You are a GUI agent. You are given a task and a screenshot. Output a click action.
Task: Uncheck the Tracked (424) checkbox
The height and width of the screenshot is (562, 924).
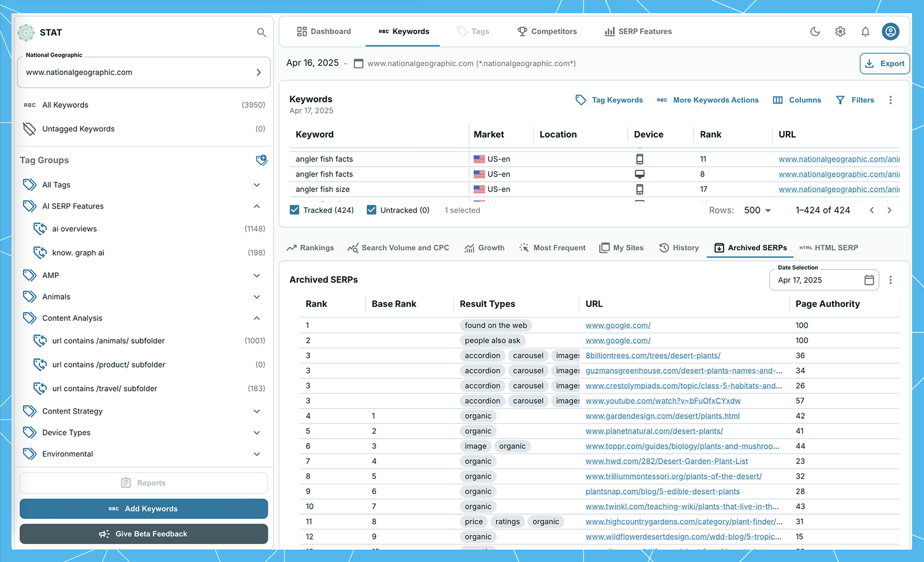[x=295, y=210]
